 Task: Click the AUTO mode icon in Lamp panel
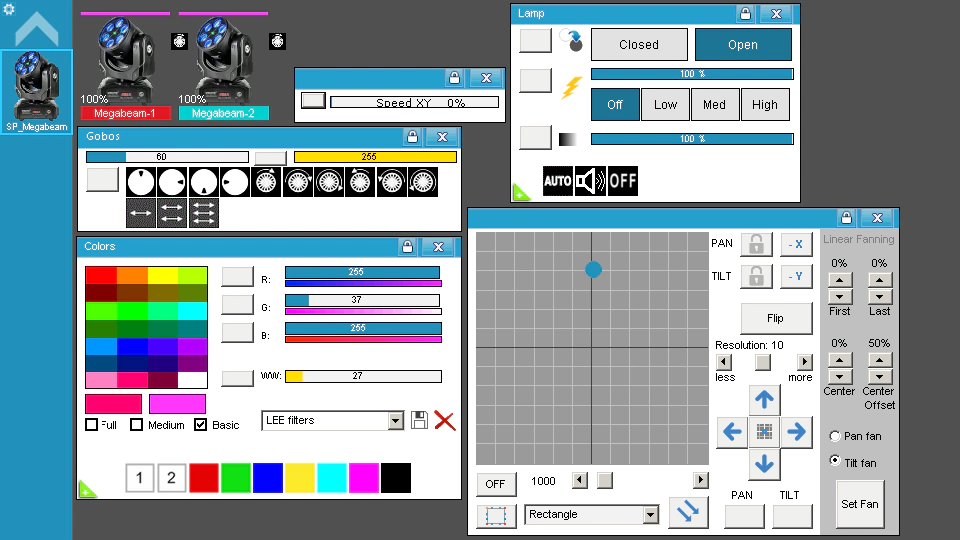click(x=557, y=181)
